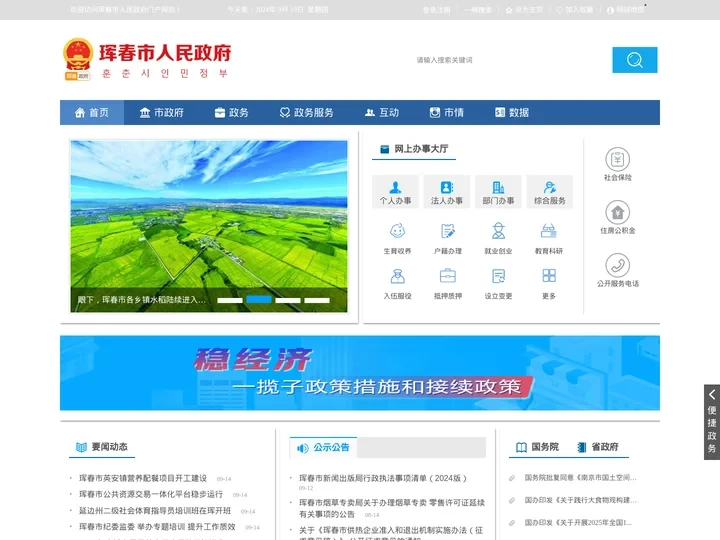This screenshot has width=720, height=540.
Task: Open the 网上办事大厅 section heading
Action: click(414, 149)
